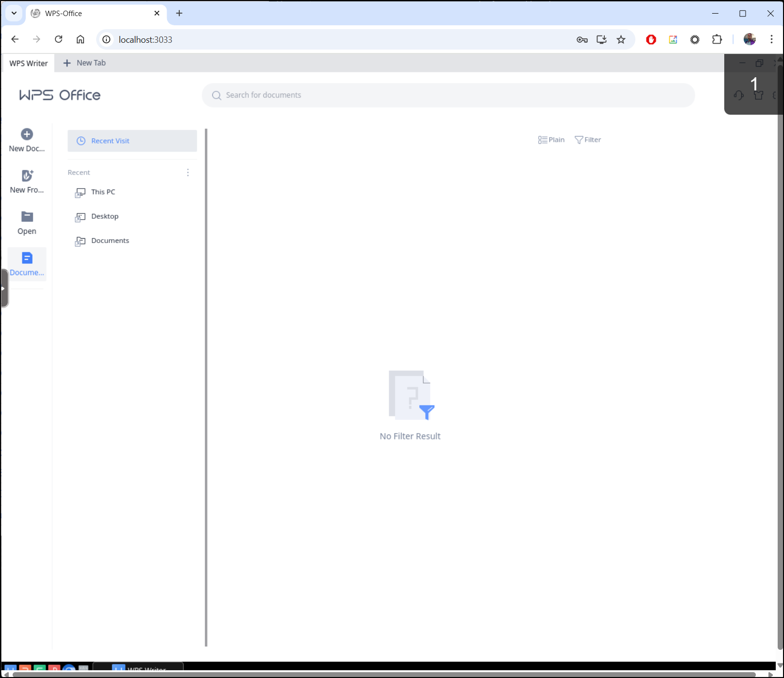Open the Extensions puzzle menu
784x678 pixels.
[717, 39]
